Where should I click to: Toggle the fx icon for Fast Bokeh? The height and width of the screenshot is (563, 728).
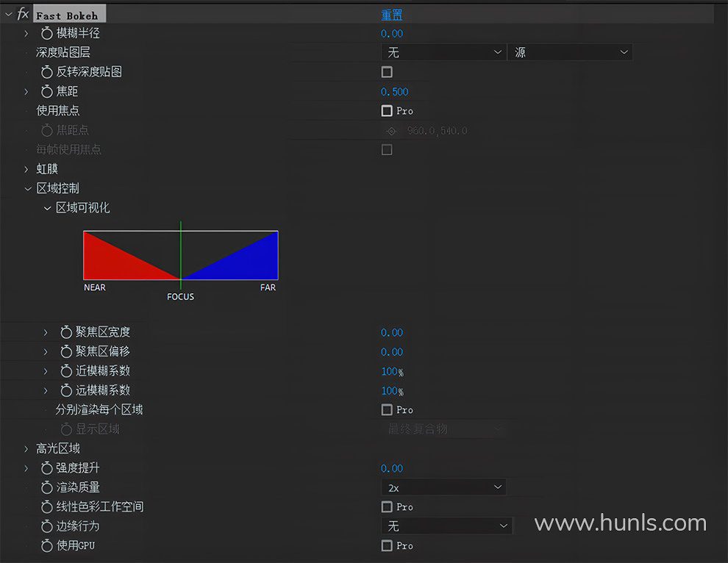pos(23,14)
